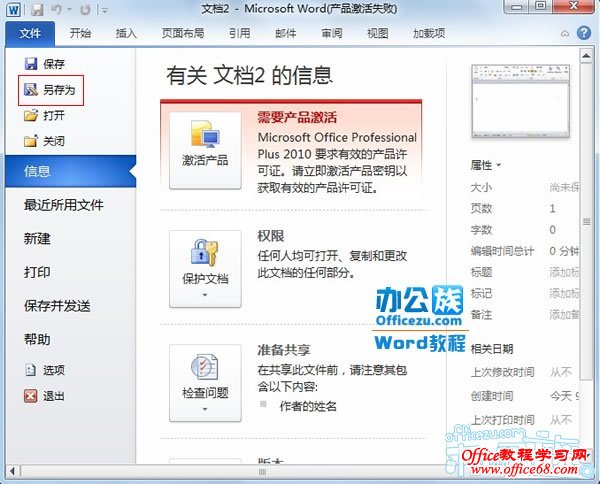
Task: Click the Undo icon in quick access toolbar
Action: click(57, 9)
